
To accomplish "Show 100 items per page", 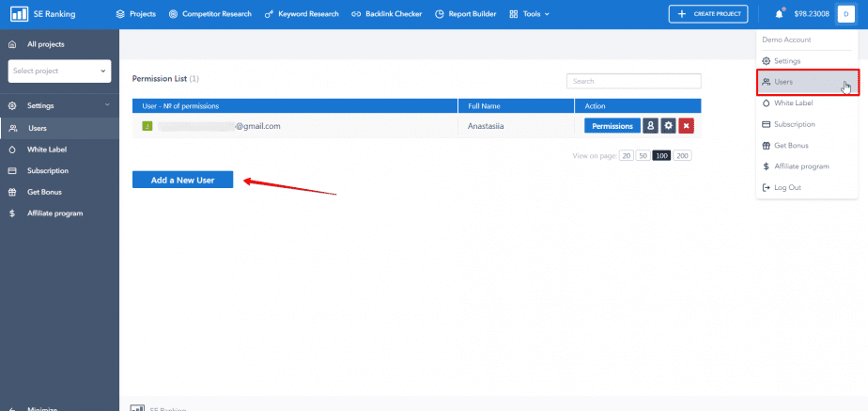I will [x=661, y=155].
